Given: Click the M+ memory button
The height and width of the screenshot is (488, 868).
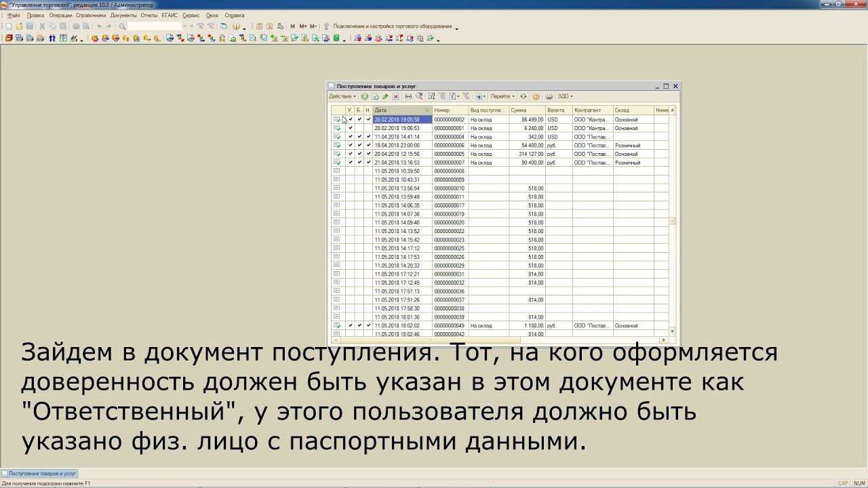Looking at the screenshot, I should [302, 26].
